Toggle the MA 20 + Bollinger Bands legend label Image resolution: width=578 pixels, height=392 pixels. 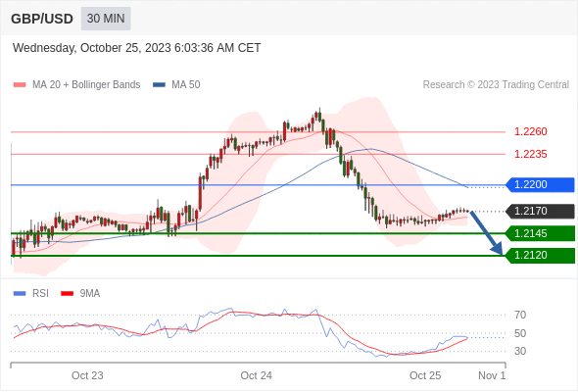point(86,85)
